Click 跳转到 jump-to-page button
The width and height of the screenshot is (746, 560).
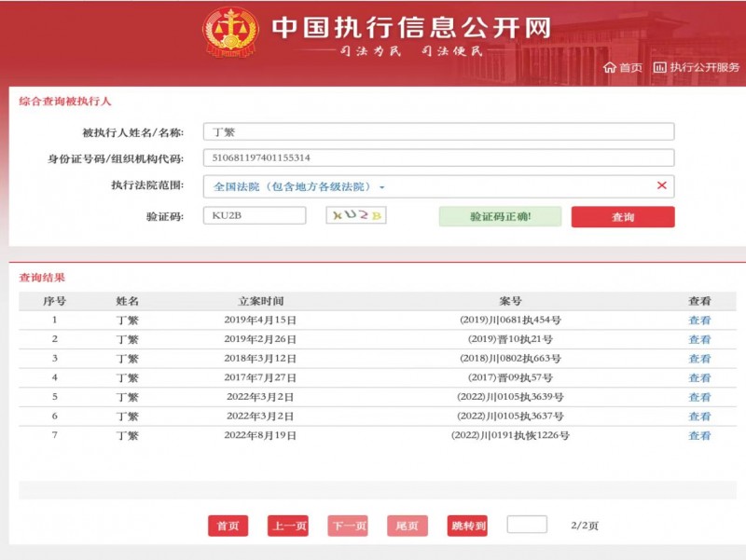(467, 526)
